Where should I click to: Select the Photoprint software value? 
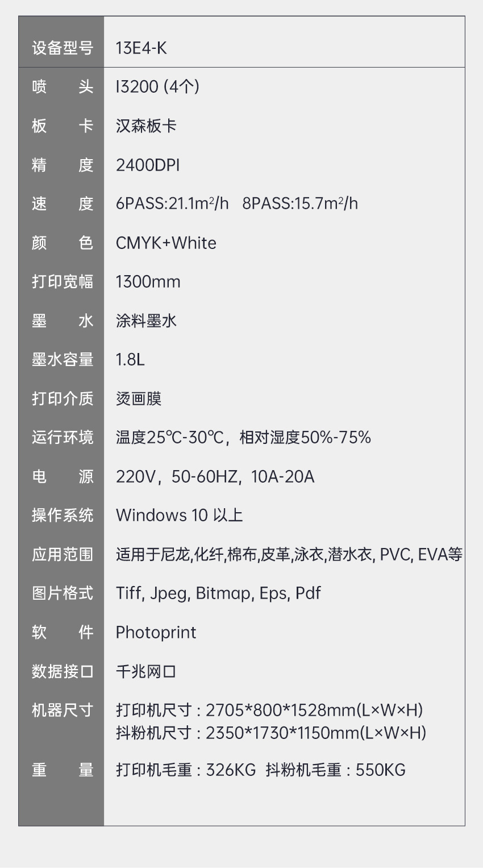[156, 632]
